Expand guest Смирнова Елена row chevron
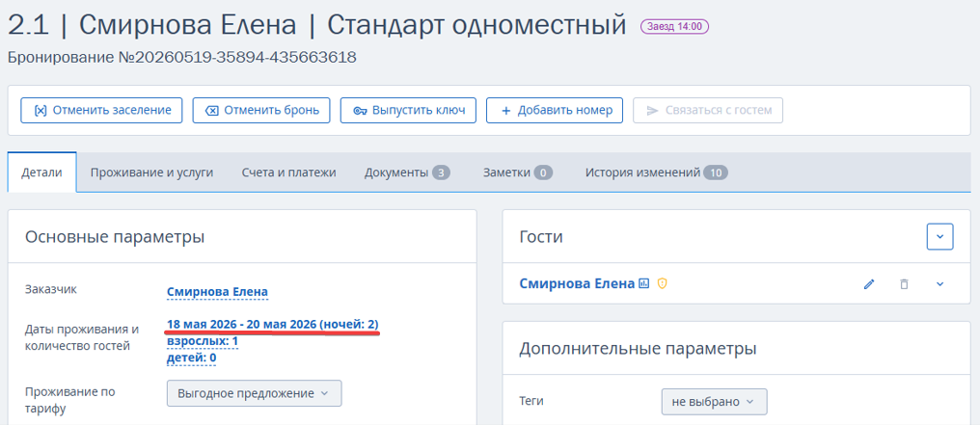This screenshot has height=425, width=980. [939, 284]
